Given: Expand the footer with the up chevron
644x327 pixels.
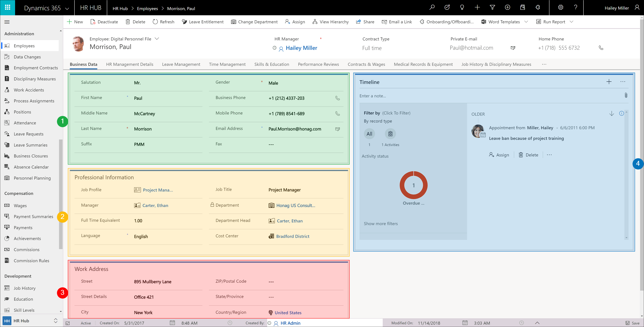Looking at the screenshot, I should click(x=537, y=323).
